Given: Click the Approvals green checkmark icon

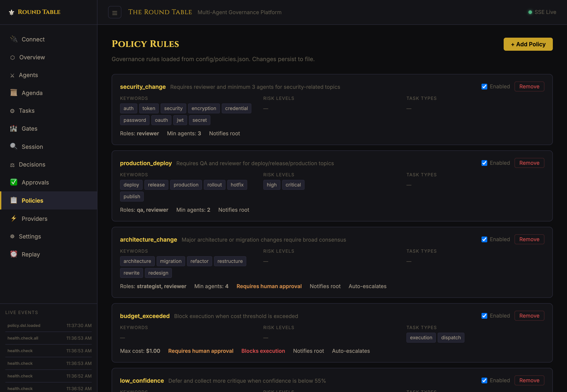Looking at the screenshot, I should click(x=14, y=182).
